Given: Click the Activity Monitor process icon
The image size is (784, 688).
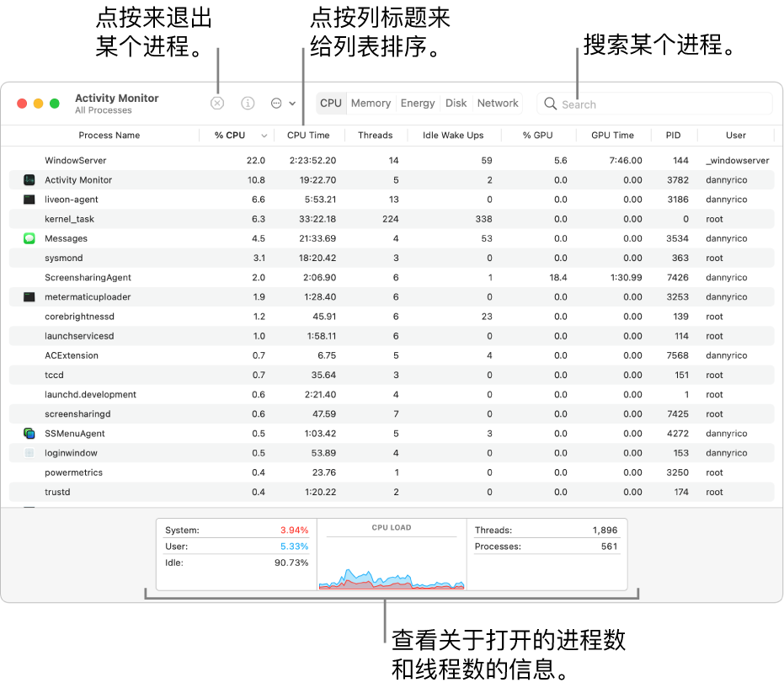Looking at the screenshot, I should pos(29,179).
